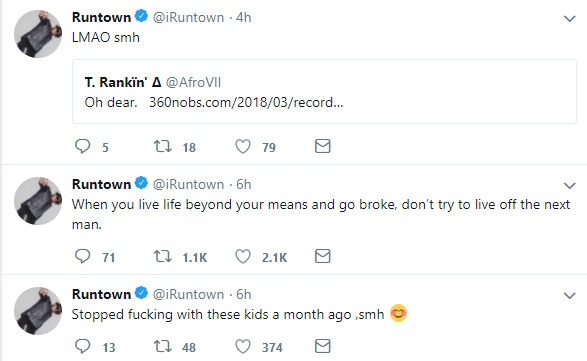Screen dimensions: 587x361
Task: Open Runtown's name on the first tweet
Action: pyautogui.click(x=101, y=17)
